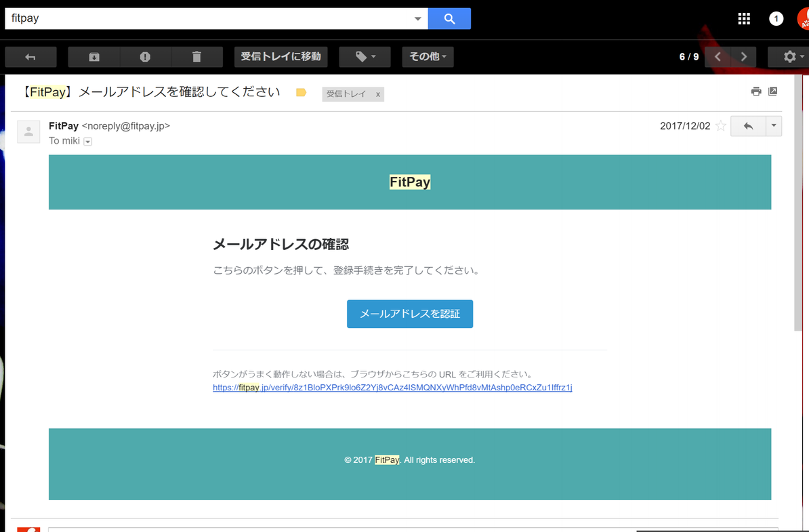
Task: Click the blue search magnifier button
Action: [x=449, y=18]
